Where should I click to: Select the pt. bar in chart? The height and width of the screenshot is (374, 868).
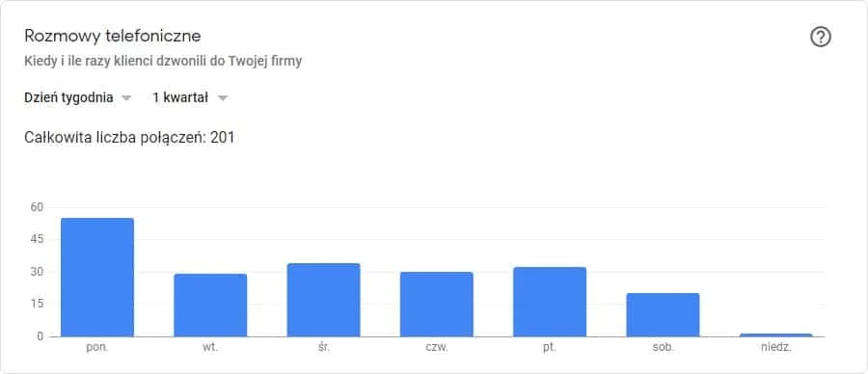click(x=550, y=302)
